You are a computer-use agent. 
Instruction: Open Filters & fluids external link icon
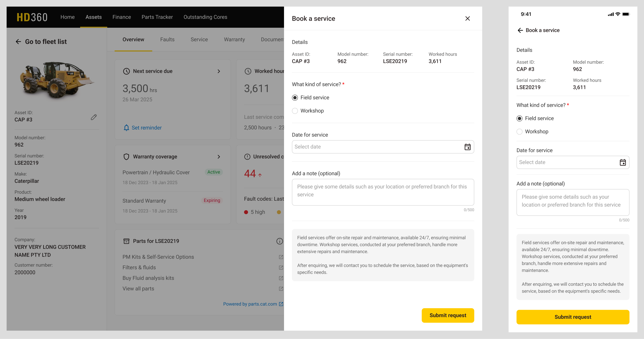point(281,268)
